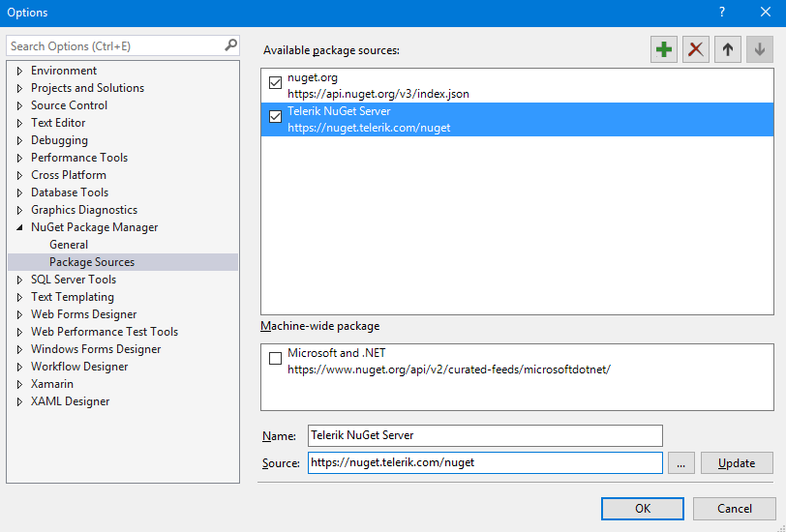Screen dimensions: 786x532
Task: Click the api.nuget.org index.json URL
Action: coord(378,94)
